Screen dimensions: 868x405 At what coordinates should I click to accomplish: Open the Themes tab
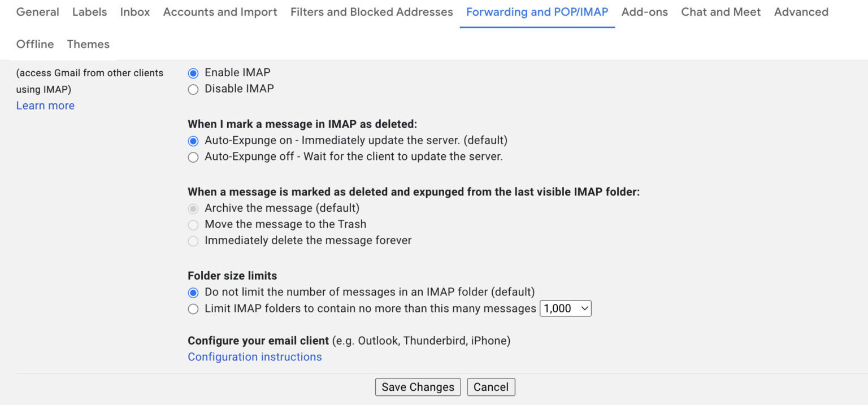[88, 44]
